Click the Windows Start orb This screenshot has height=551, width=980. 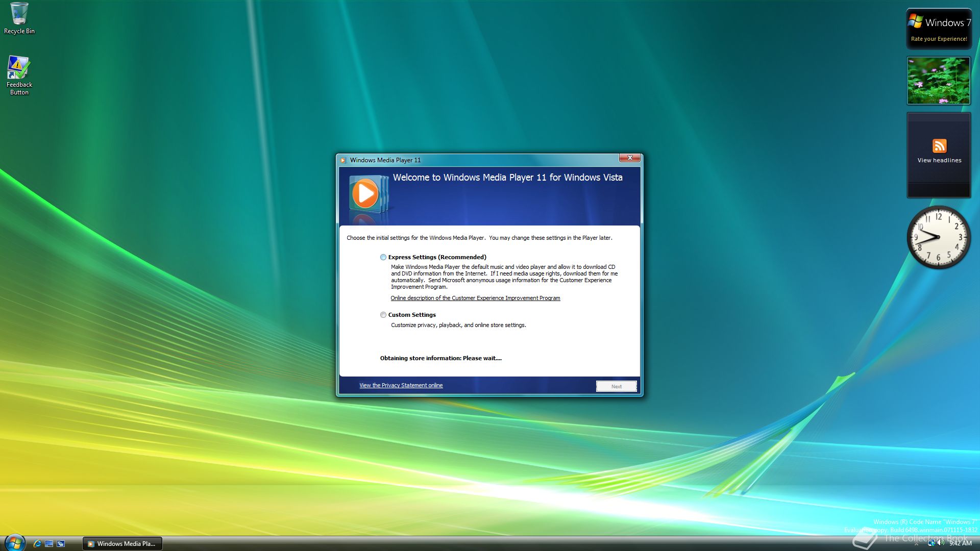pos(14,543)
